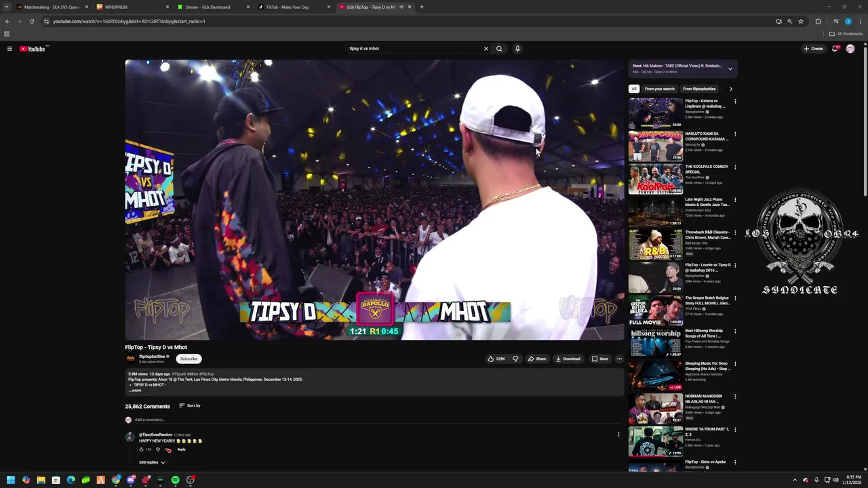Open browser extensions puzzle icon

818,21
